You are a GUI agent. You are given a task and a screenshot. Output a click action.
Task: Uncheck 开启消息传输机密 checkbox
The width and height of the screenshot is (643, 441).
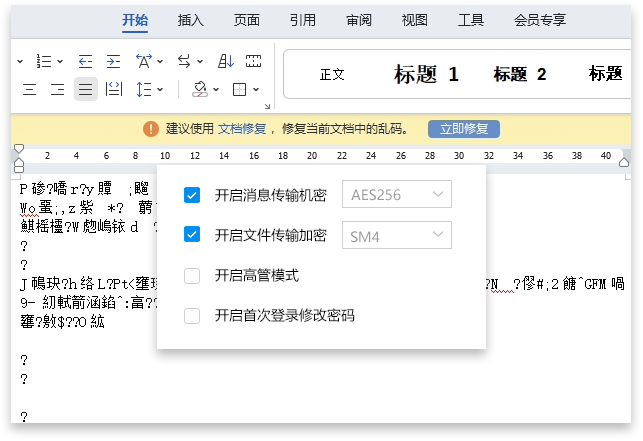point(192,195)
